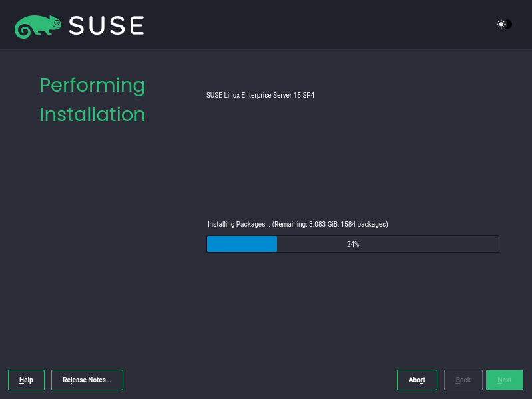Screen dimensions: 532x399
Task: Open the Release Notes
Action: click(87, 380)
